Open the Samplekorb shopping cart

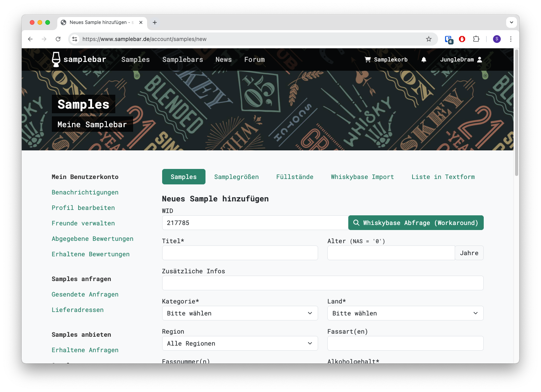[386, 60]
